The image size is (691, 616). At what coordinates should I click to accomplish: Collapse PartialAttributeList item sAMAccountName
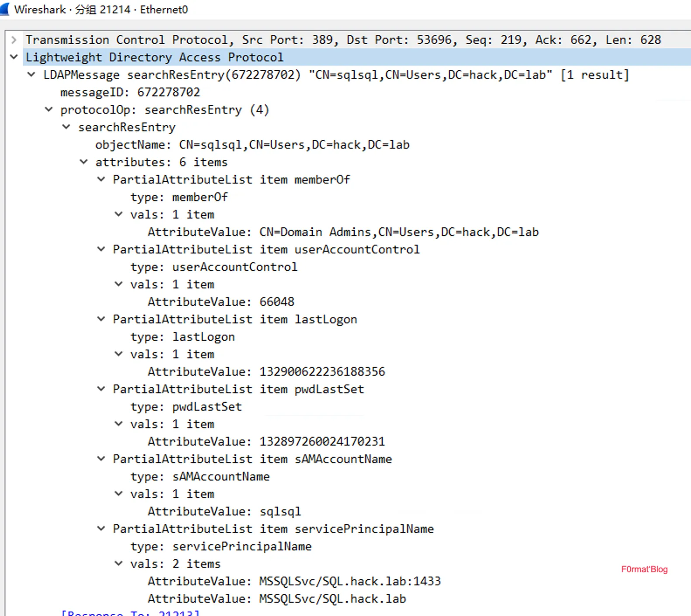pos(101,459)
